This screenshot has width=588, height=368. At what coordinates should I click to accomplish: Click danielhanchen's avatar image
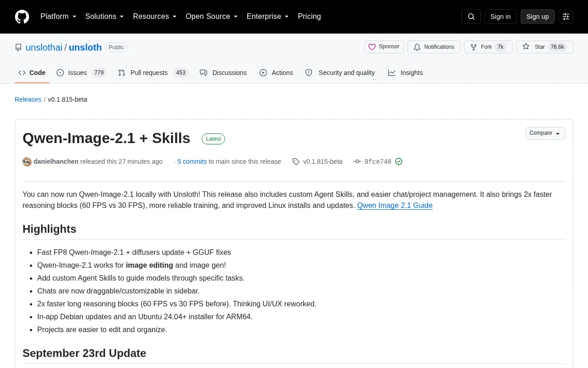click(27, 162)
